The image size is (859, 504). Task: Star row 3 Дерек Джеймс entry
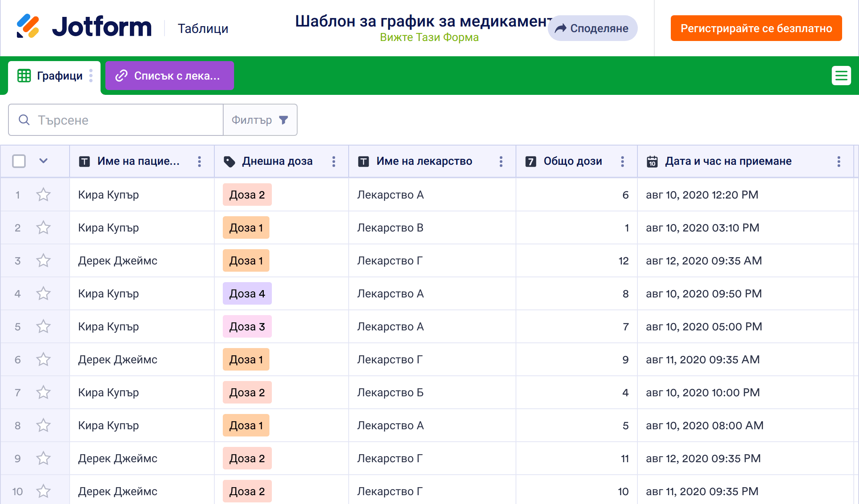[x=43, y=261]
